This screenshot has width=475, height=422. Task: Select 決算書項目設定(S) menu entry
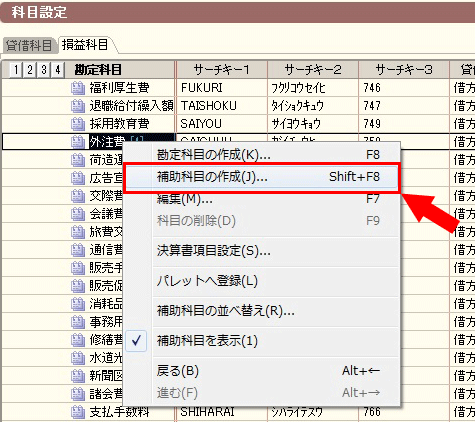[262, 251]
